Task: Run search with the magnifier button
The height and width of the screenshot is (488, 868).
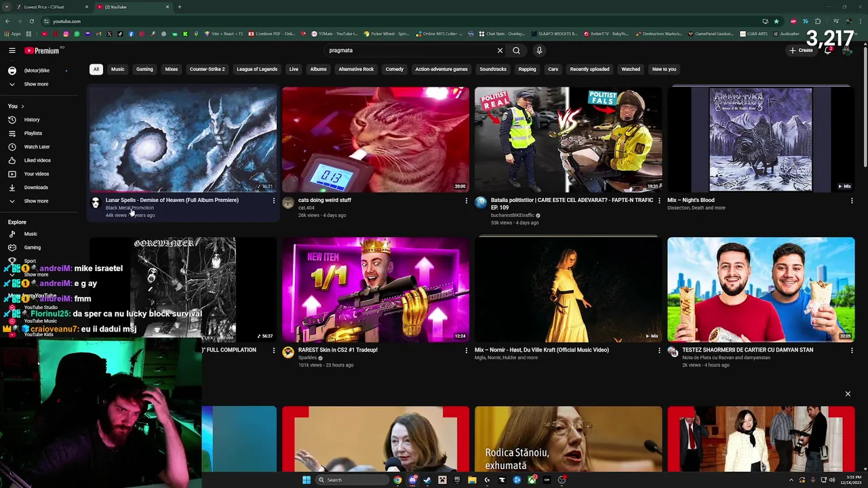Action: coord(517,50)
